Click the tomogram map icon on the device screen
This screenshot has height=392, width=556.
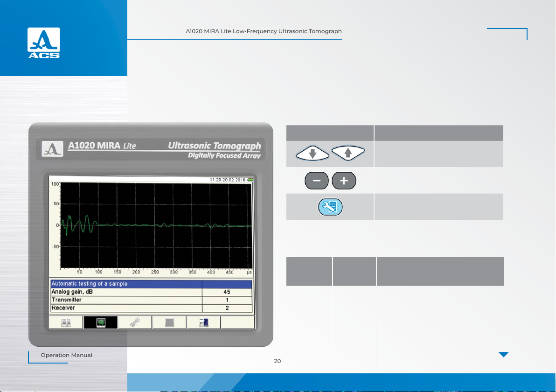203,322
